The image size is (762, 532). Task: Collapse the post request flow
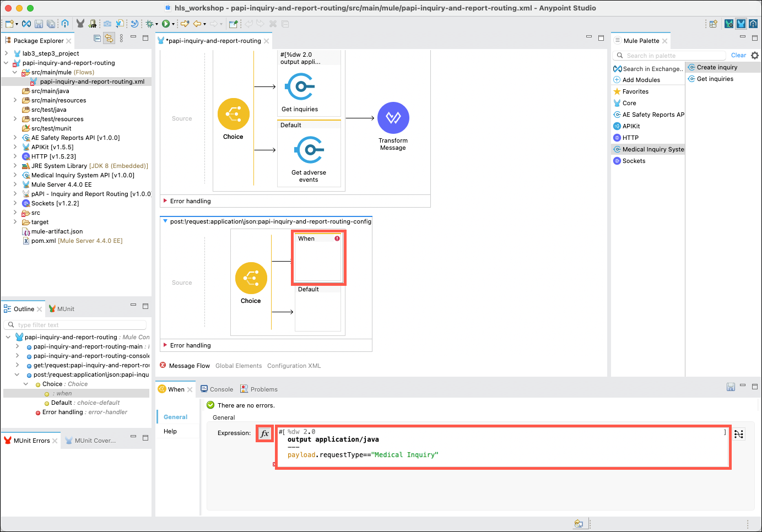click(165, 221)
